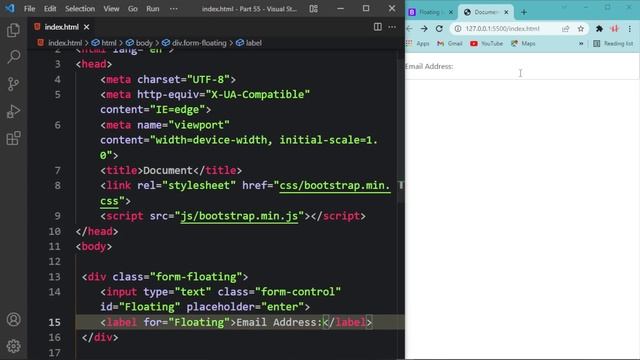Open a new browser tab
The image size is (640, 360).
point(524,12)
